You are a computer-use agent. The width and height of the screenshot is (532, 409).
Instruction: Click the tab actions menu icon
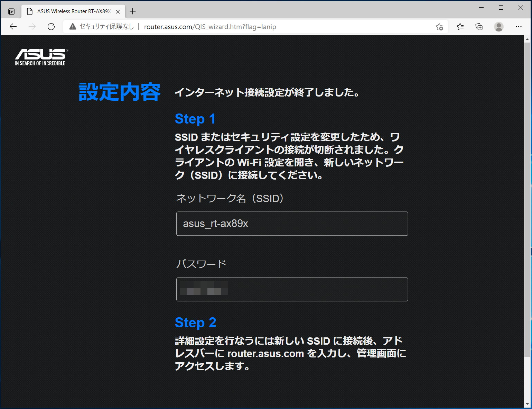pos(11,11)
